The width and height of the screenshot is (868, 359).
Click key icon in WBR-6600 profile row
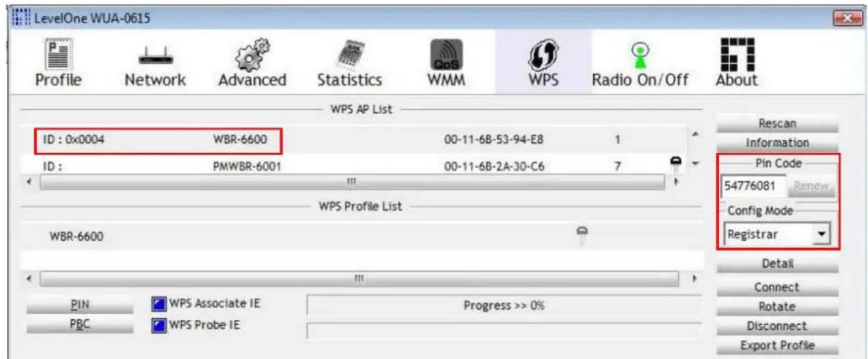pyautogui.click(x=584, y=235)
